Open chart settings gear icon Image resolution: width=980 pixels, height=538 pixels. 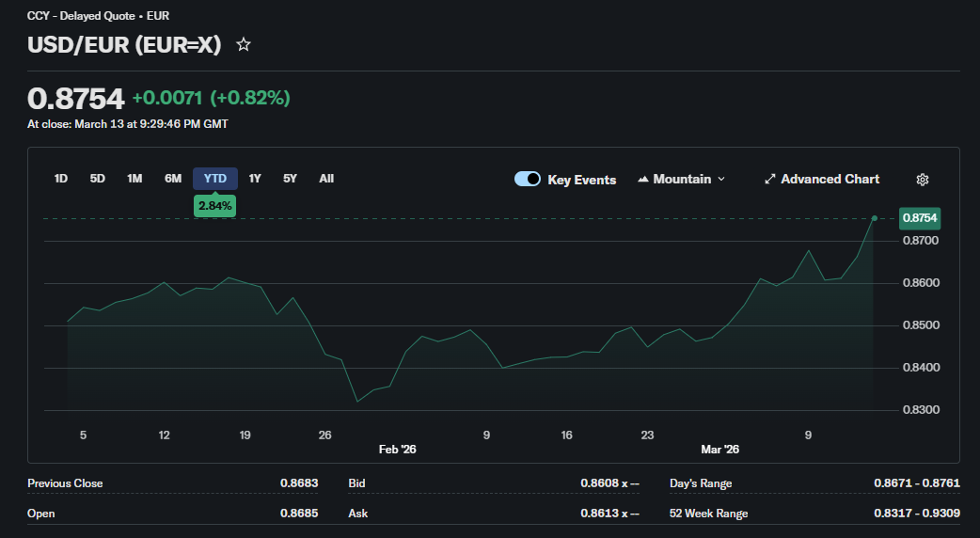(x=923, y=180)
